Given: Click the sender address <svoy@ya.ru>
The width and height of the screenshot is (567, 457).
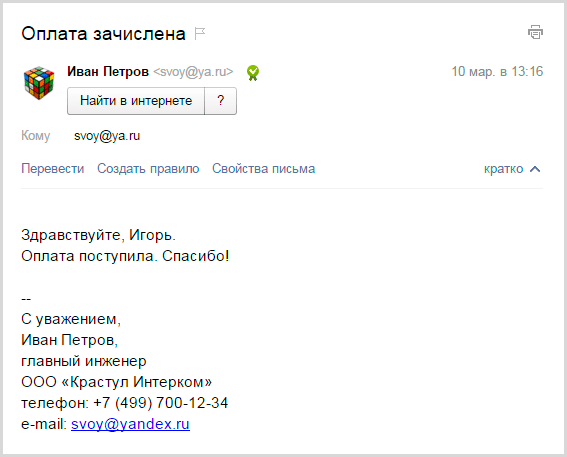Looking at the screenshot, I should click(x=193, y=72).
